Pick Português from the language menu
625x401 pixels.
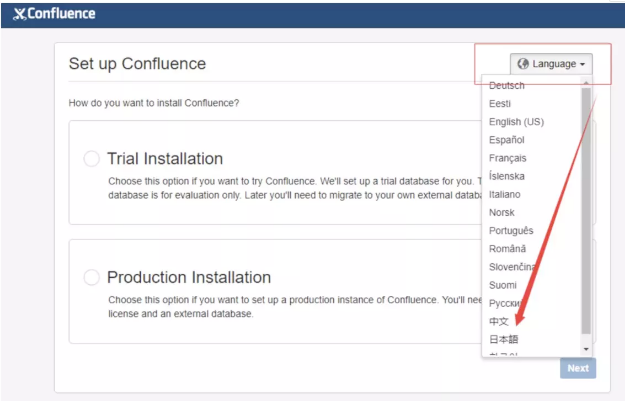pyautogui.click(x=511, y=230)
